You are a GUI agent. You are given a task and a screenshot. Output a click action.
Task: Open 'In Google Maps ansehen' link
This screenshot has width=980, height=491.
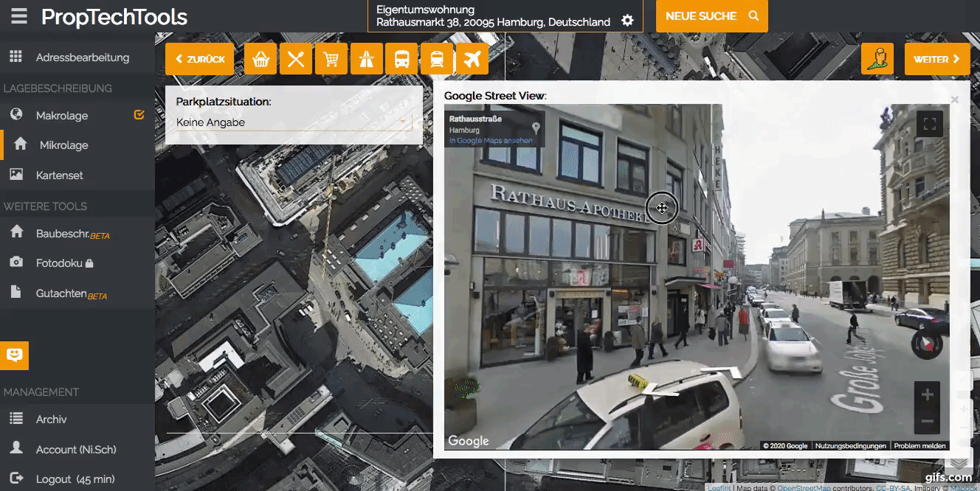click(x=490, y=140)
